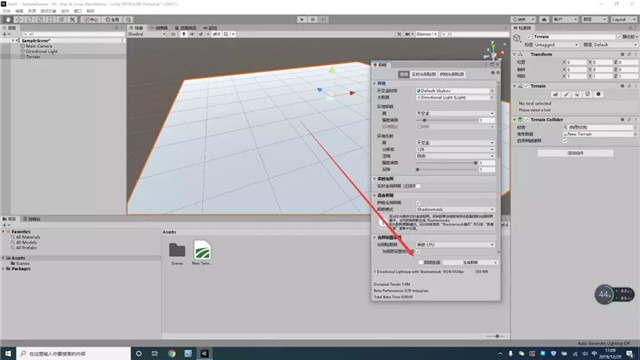Switch to Realtime Lightmaps tab in Lighting window
Image resolution: width=640 pixels, height=360 pixels.
[423, 74]
